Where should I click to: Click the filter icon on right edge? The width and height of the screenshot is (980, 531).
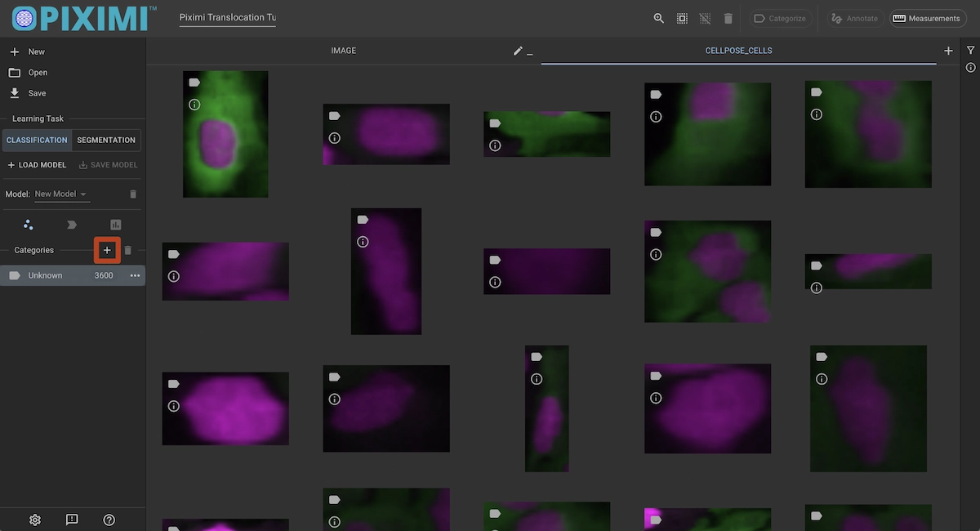(x=970, y=50)
